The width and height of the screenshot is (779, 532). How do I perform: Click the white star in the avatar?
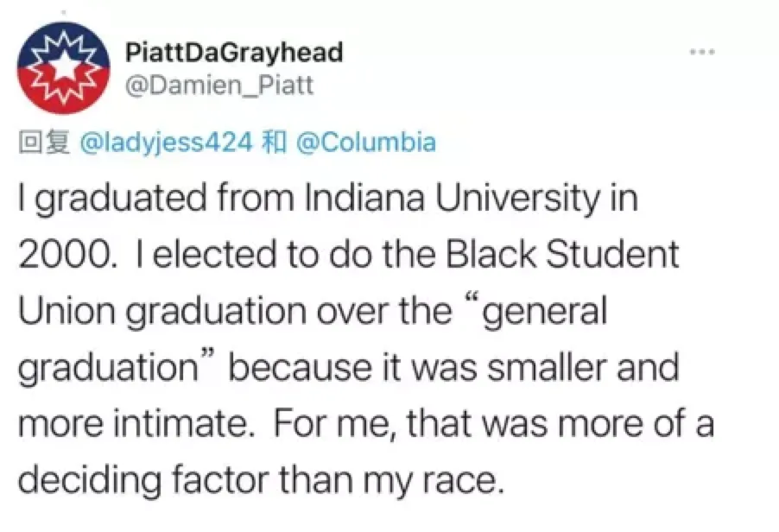tap(63, 64)
